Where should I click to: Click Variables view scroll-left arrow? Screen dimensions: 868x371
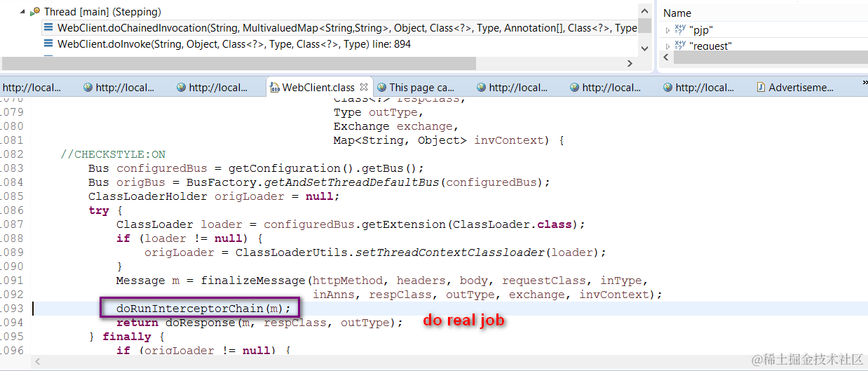pos(666,58)
